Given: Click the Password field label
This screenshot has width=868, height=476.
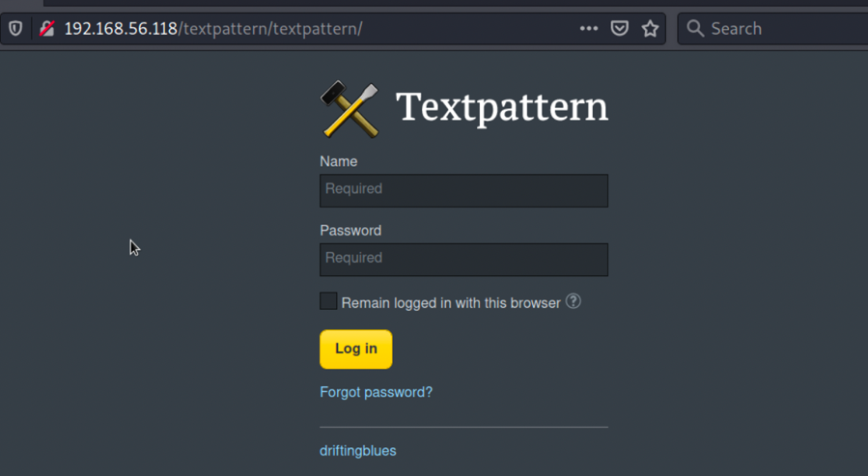Looking at the screenshot, I should point(350,230).
